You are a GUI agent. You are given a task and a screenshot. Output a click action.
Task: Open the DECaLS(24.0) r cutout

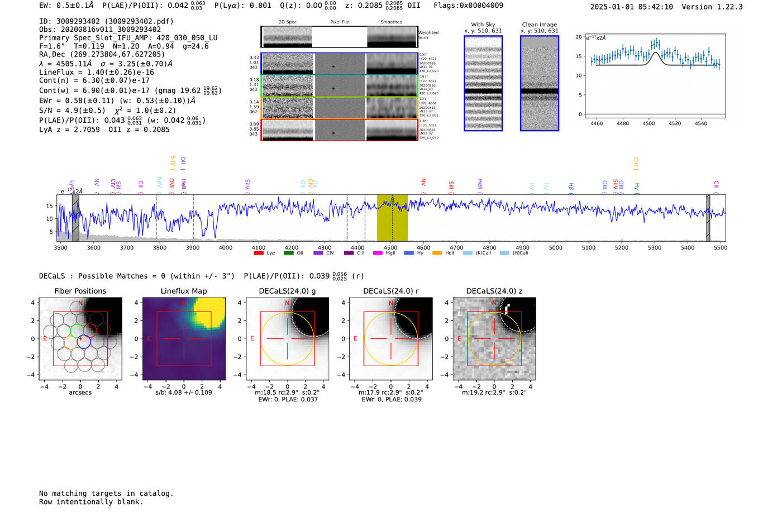click(391, 339)
